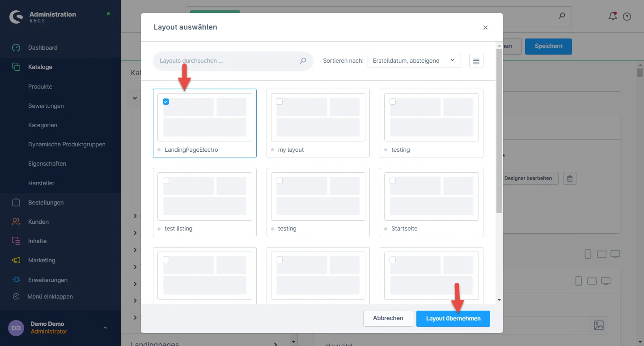
Task: Click the modal's vertical scrollbar
Action: [499, 134]
